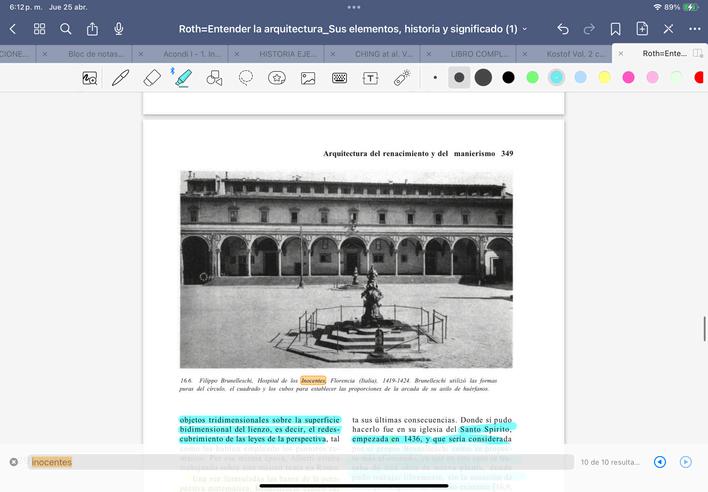Screen dimensions: 708x492
Task: Select the keyboard typing tool
Action: (339, 78)
